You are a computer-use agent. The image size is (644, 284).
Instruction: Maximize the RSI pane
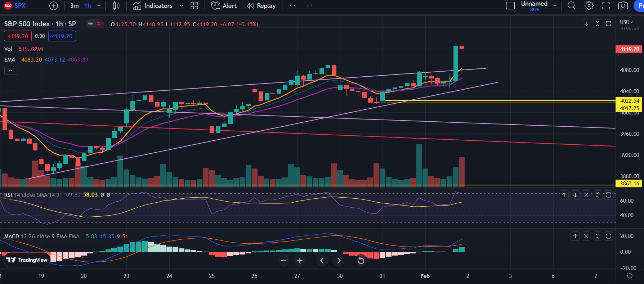click(x=609, y=195)
